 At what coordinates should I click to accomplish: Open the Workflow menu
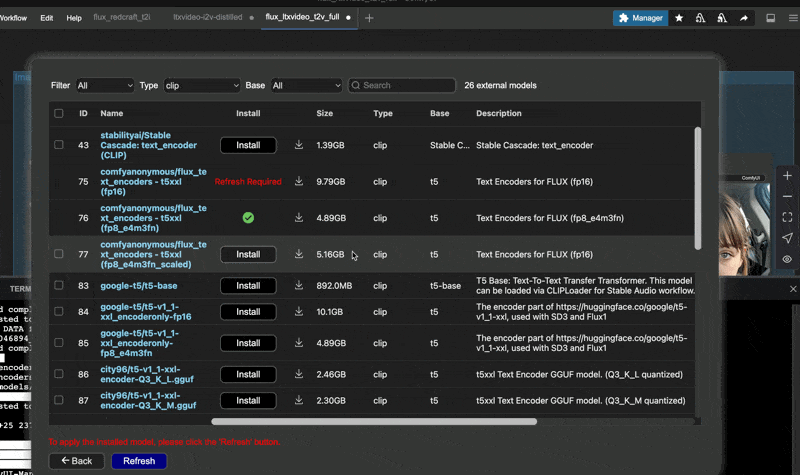(x=13, y=18)
